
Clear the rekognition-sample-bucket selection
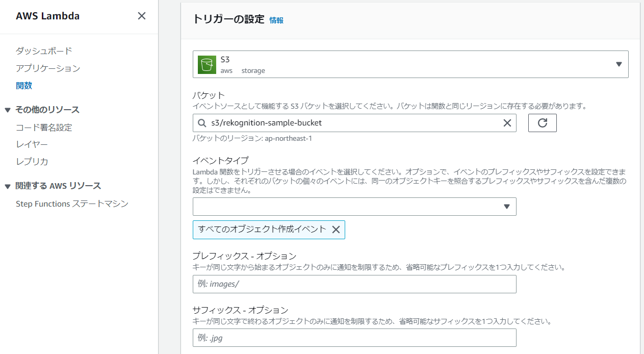507,123
